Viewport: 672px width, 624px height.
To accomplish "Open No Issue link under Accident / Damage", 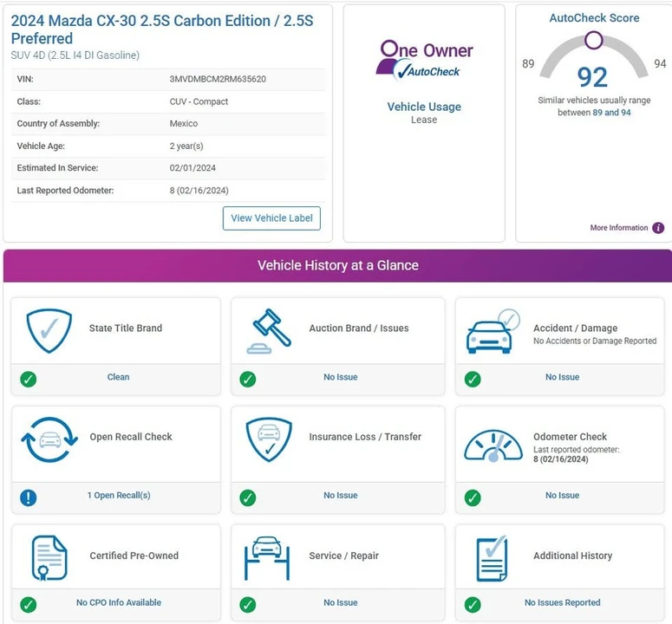I will 562,377.
